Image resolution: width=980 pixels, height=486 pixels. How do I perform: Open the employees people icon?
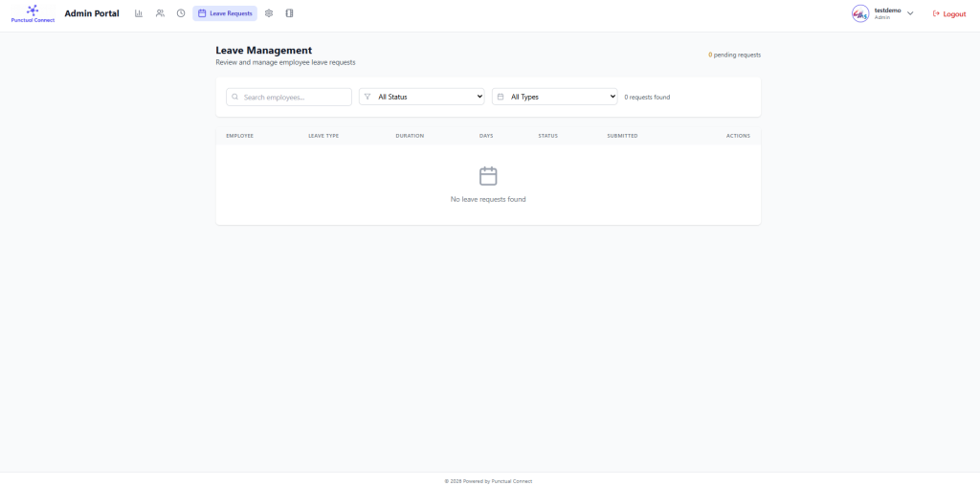[x=160, y=13]
